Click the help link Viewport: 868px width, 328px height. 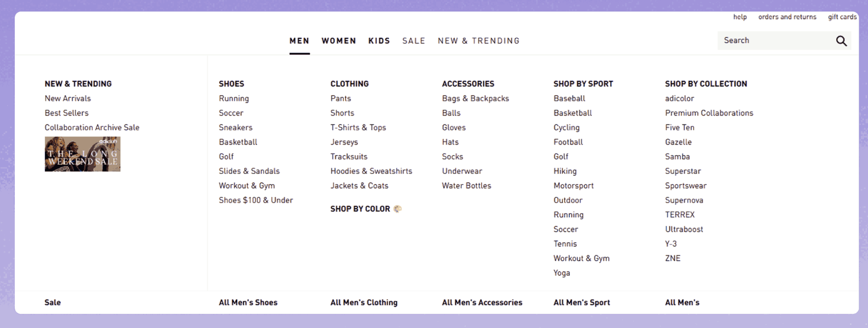[740, 17]
